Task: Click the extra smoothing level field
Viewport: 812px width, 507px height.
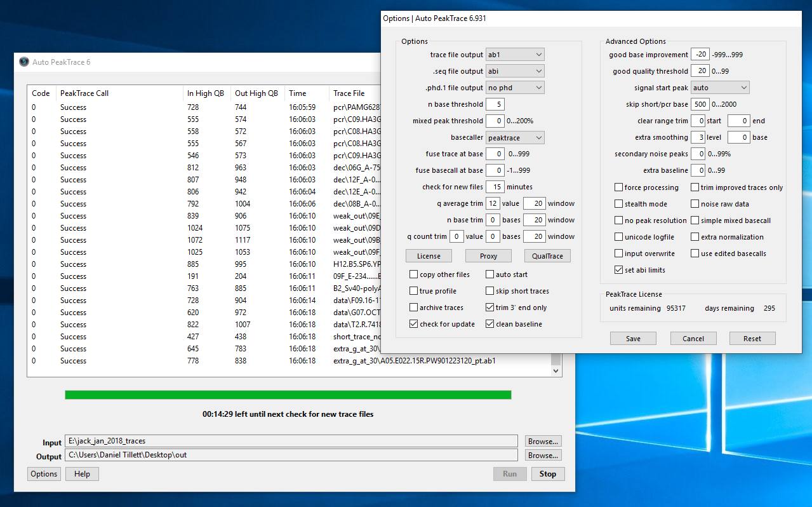Action: (x=698, y=137)
